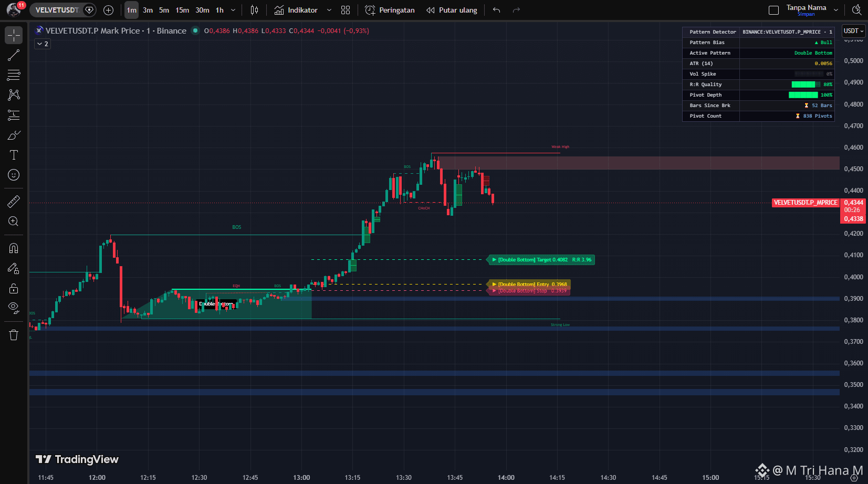This screenshot has width=868, height=484.
Task: Click the R:R Quality green bar
Action: (x=806, y=85)
